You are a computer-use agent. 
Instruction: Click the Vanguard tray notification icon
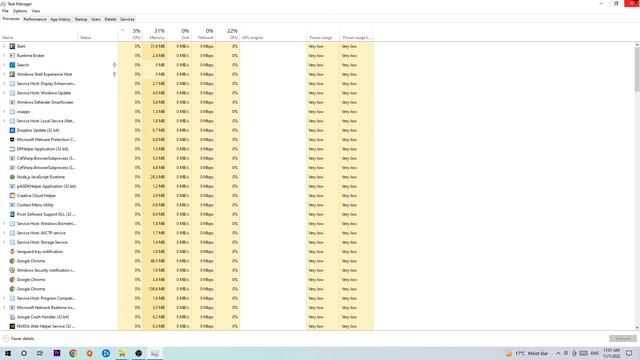point(12,251)
